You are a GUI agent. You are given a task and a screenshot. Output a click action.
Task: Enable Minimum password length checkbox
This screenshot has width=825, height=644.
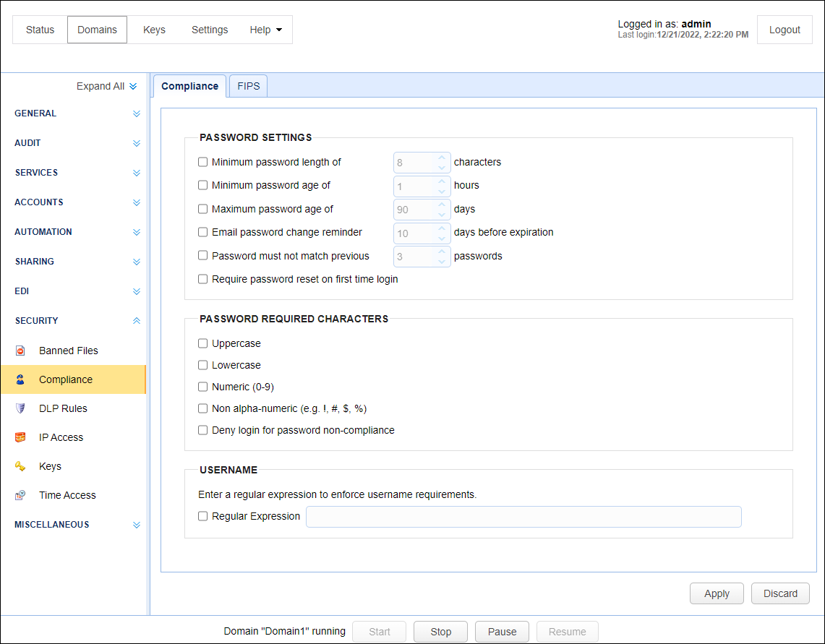tap(202, 162)
